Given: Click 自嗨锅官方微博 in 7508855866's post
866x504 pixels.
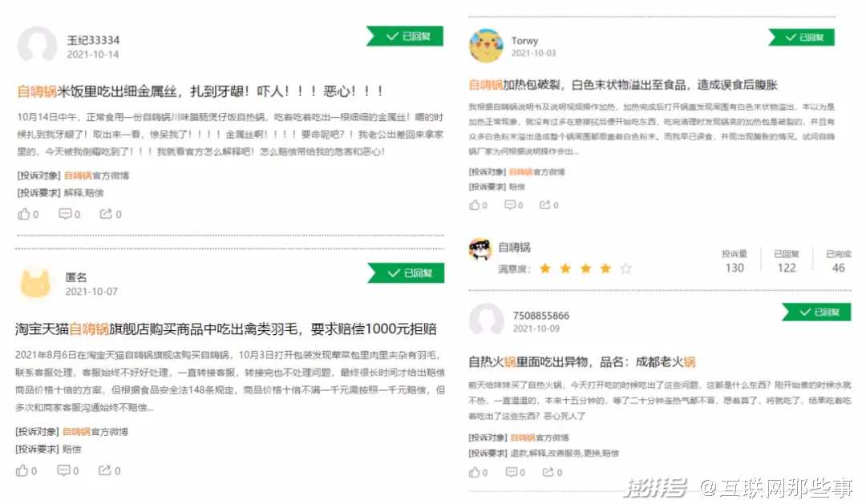Looking at the screenshot, I should click(x=539, y=437).
